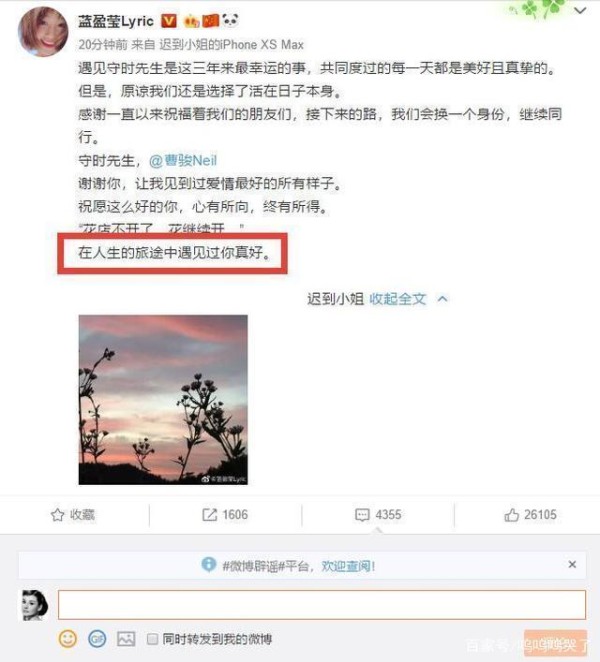
Task: Click the star favorite icon beside 收藏
Action: 57,515
